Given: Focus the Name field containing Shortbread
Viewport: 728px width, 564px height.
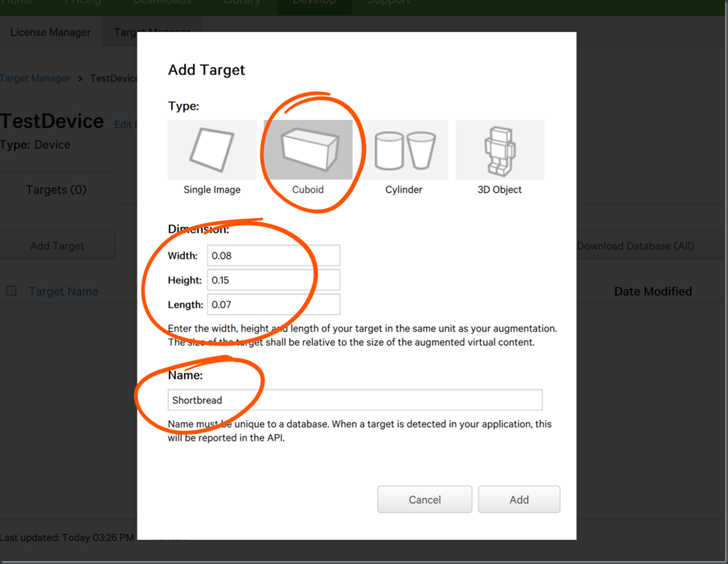Looking at the screenshot, I should [355, 400].
